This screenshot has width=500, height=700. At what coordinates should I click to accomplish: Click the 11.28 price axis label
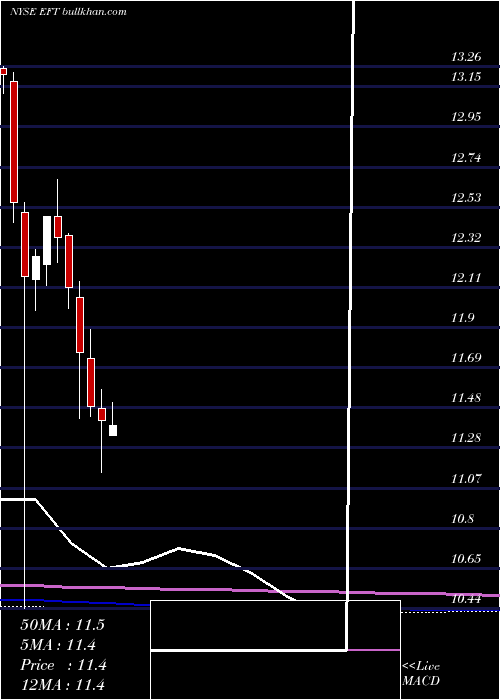pyautogui.click(x=467, y=438)
